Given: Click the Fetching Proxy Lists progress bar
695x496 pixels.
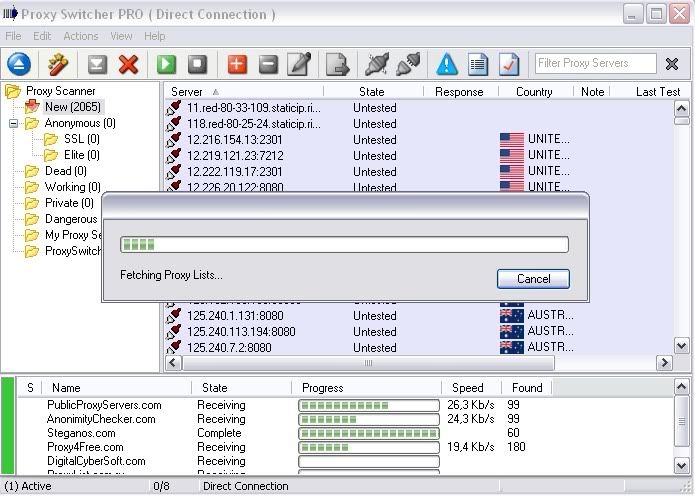Looking at the screenshot, I should coord(344,245).
